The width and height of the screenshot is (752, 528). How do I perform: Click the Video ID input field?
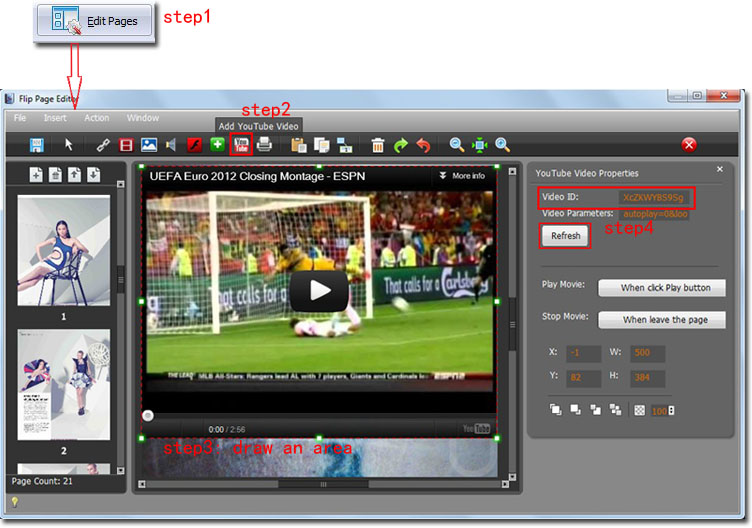653,197
